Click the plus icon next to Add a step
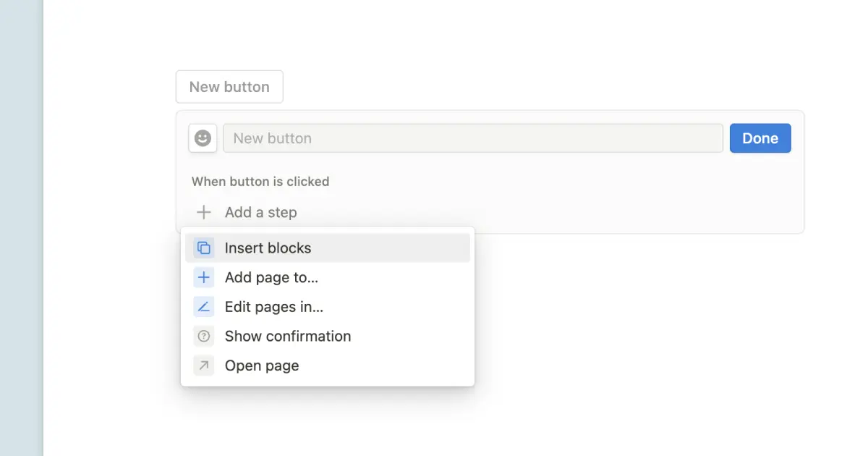This screenshot has height=456, width=868. coord(203,212)
